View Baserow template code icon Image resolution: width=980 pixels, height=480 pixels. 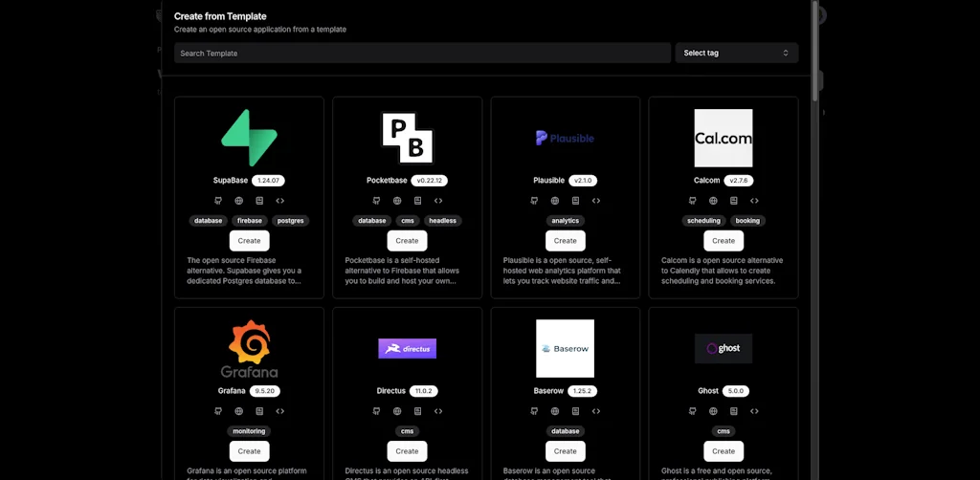coord(596,411)
